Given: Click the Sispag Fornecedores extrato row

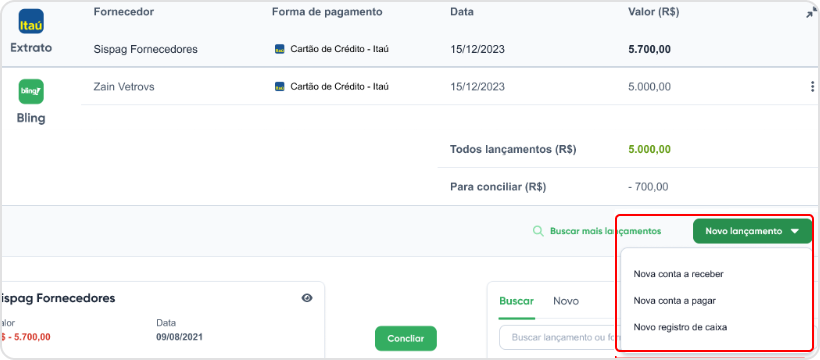Looking at the screenshot, I should (x=410, y=49).
